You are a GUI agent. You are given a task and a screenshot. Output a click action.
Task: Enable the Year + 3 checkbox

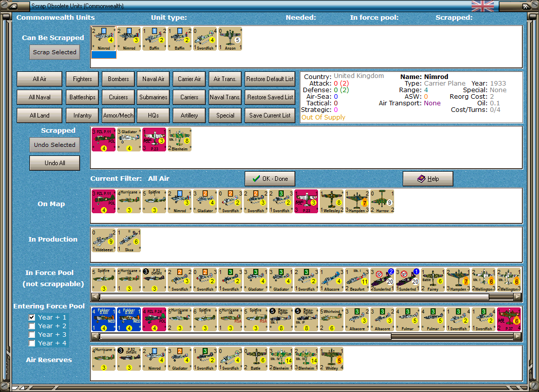point(32,334)
